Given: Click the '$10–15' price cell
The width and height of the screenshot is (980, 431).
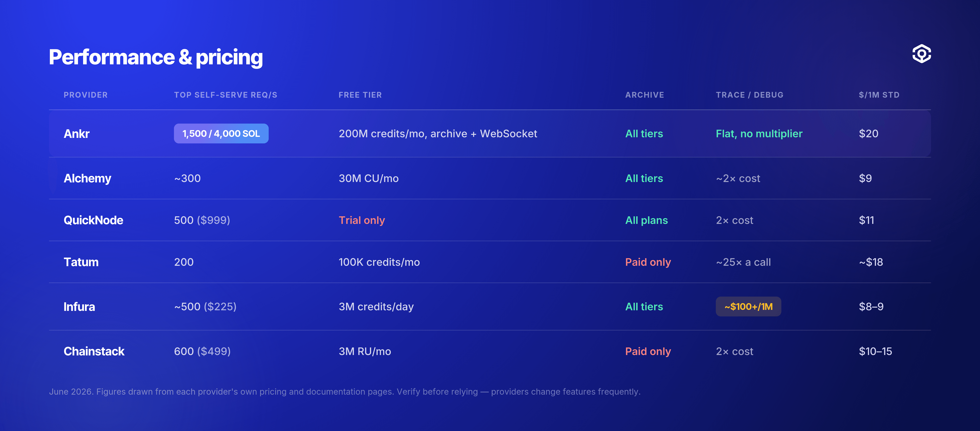Looking at the screenshot, I should pyautogui.click(x=875, y=351).
